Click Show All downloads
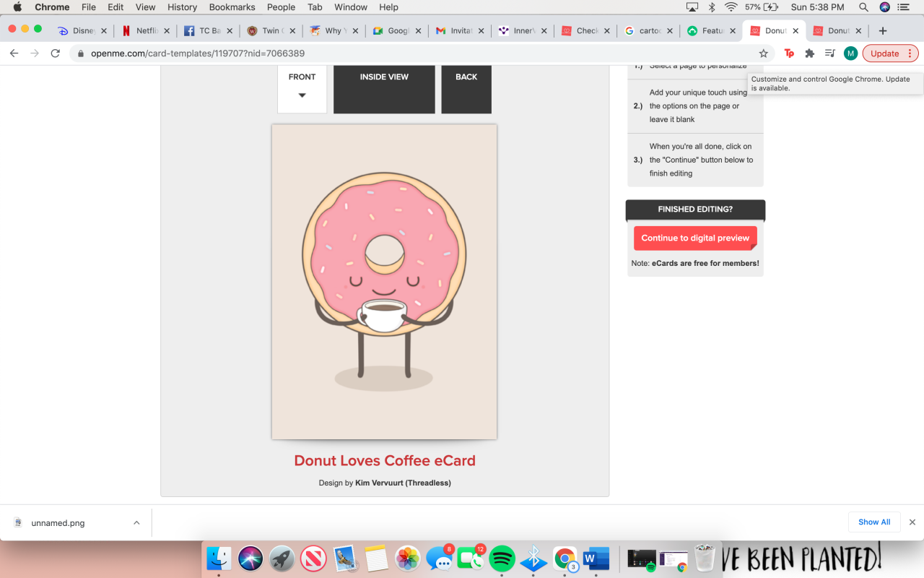The image size is (924, 578). tap(874, 522)
